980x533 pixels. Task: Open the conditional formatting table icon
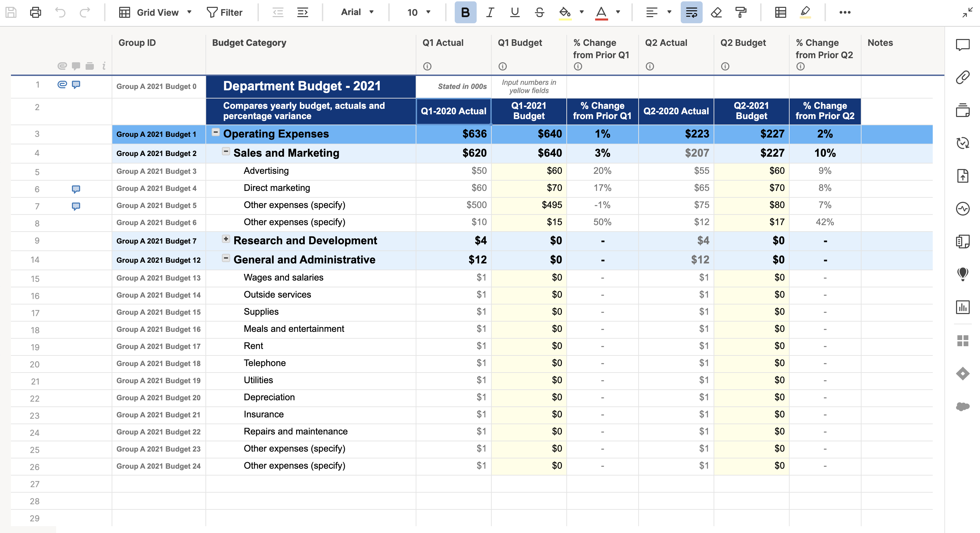point(780,13)
